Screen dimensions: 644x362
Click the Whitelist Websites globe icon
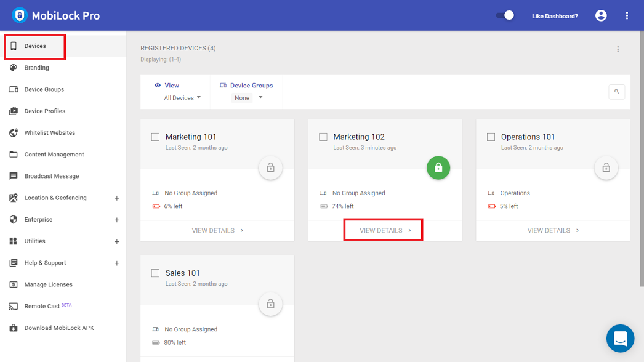pyautogui.click(x=14, y=133)
